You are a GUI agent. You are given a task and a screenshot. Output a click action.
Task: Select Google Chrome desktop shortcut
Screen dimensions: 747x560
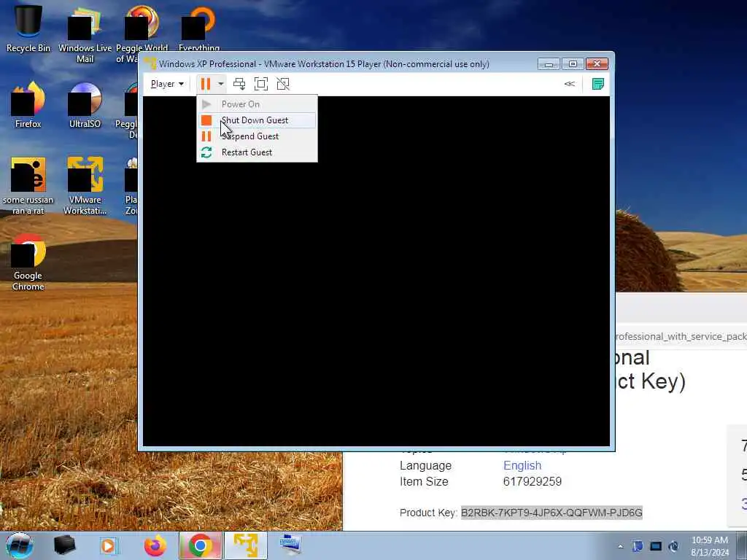click(x=28, y=262)
